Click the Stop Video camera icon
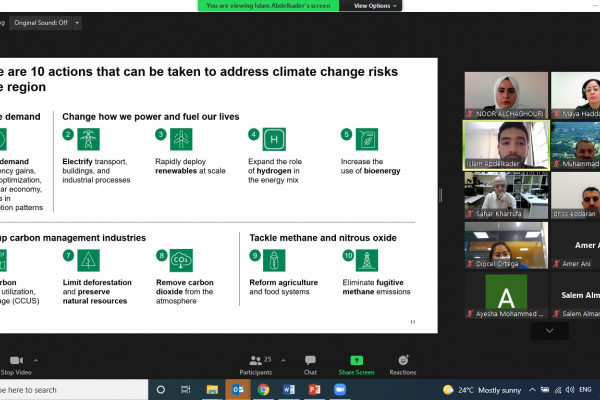600x400 pixels. [15, 360]
